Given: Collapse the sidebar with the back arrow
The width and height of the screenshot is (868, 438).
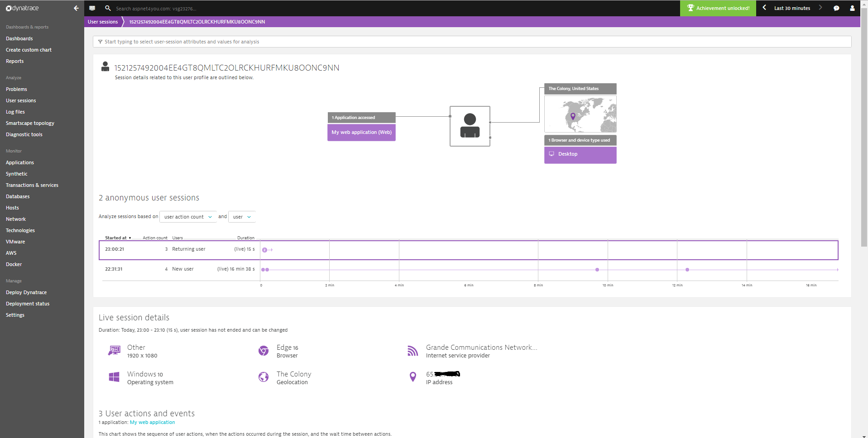Looking at the screenshot, I should (x=76, y=8).
